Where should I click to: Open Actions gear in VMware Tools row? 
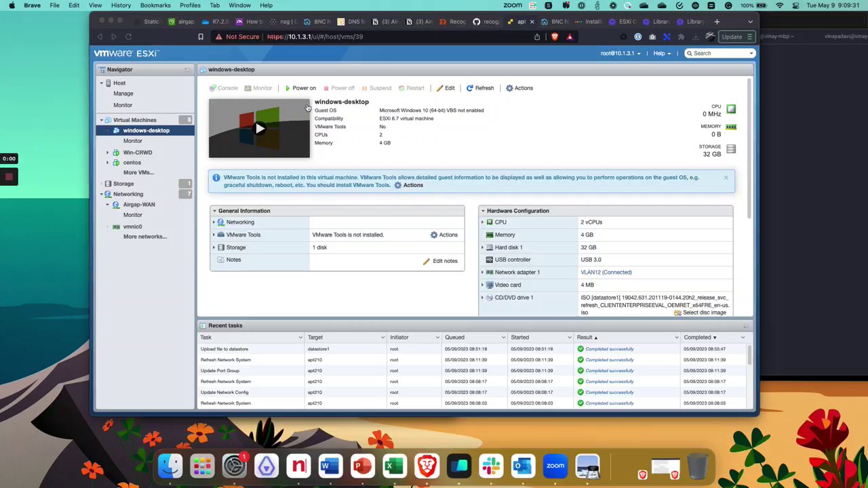444,235
